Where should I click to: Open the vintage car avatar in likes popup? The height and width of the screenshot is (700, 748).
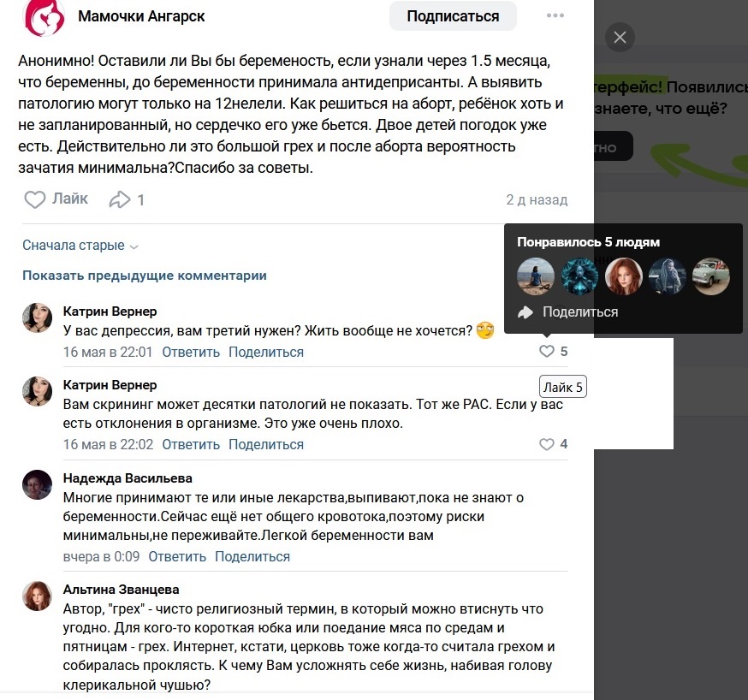click(711, 276)
